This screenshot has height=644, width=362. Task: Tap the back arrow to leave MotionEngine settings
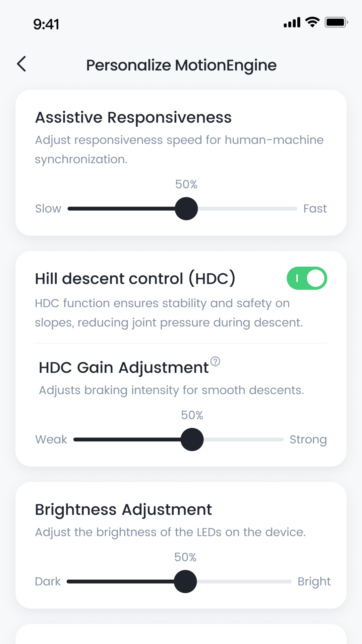(x=21, y=64)
